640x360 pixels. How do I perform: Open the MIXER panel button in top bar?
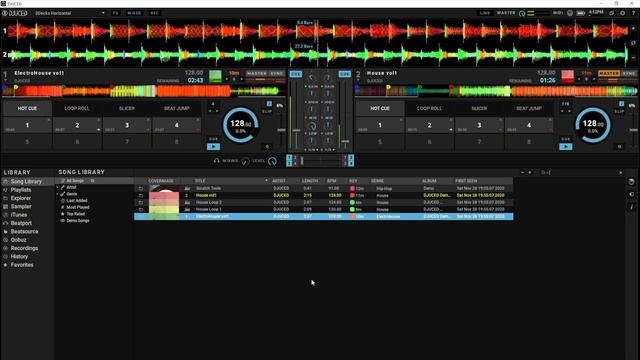tap(134, 13)
